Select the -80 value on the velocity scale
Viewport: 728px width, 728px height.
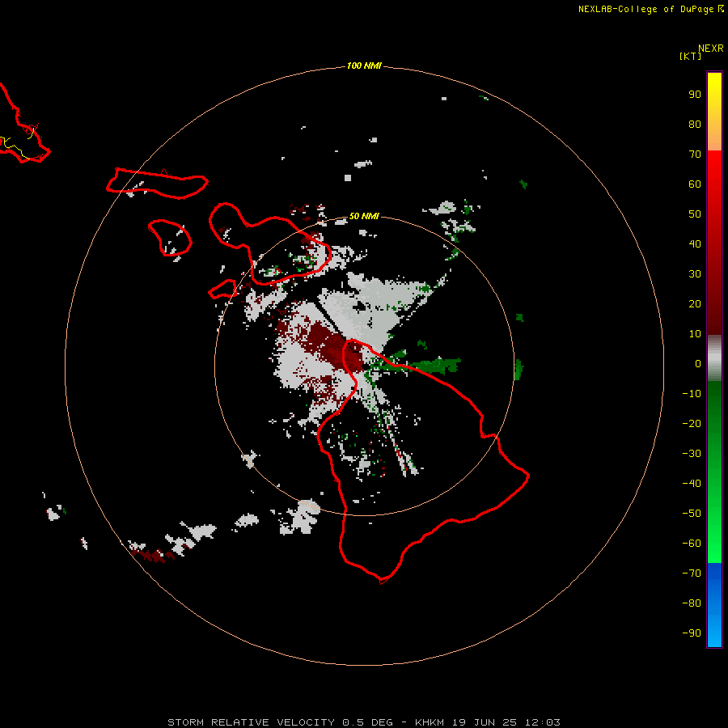pyautogui.click(x=692, y=603)
